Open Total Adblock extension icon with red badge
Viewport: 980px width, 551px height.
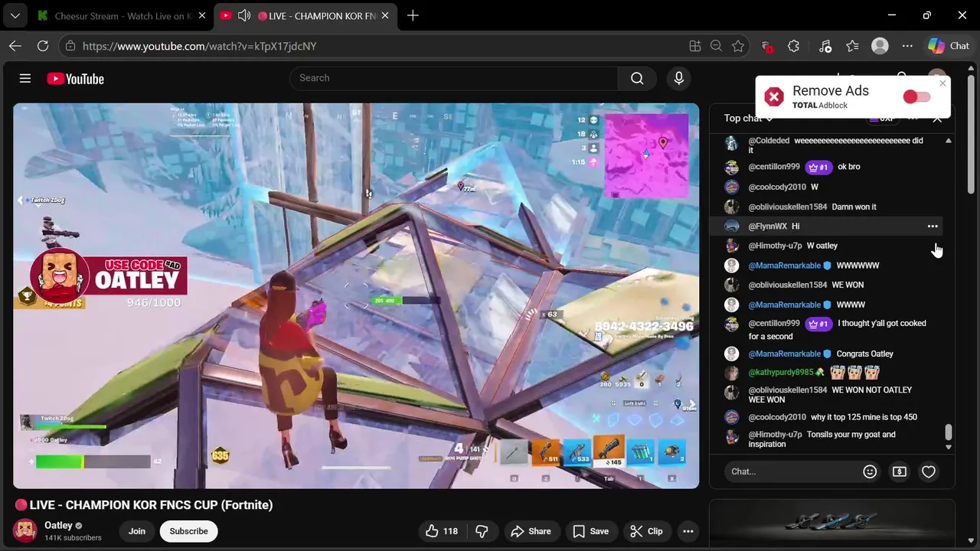[x=766, y=47]
